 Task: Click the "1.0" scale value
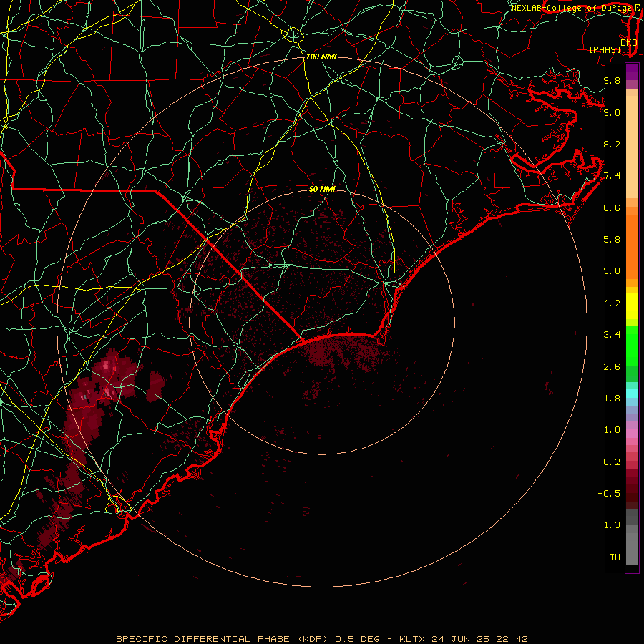click(612, 430)
